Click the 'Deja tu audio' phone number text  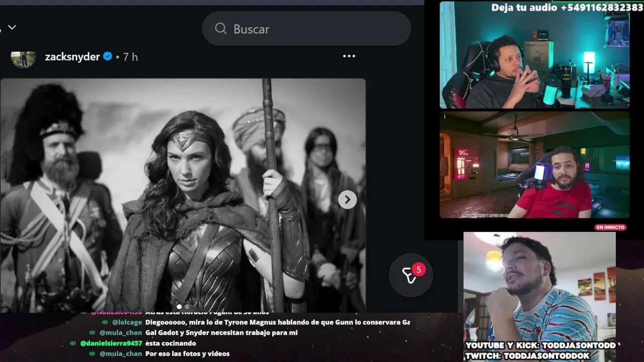coord(567,8)
